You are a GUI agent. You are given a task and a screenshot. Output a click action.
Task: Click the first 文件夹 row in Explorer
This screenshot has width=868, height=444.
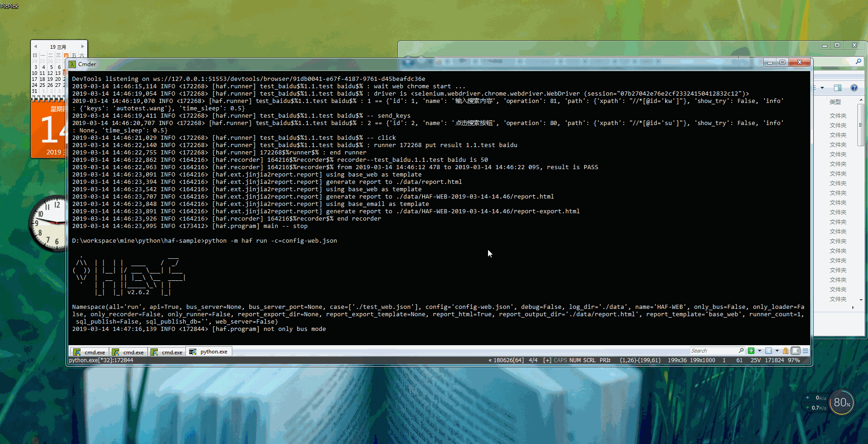point(838,116)
